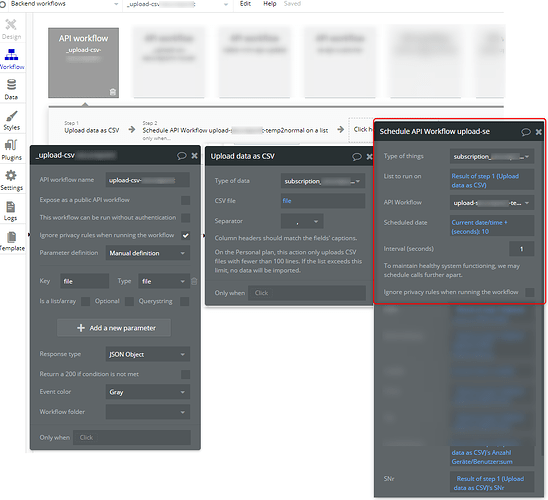The image size is (548, 500).
Task: Edit List to run on expression
Action: coord(492,181)
